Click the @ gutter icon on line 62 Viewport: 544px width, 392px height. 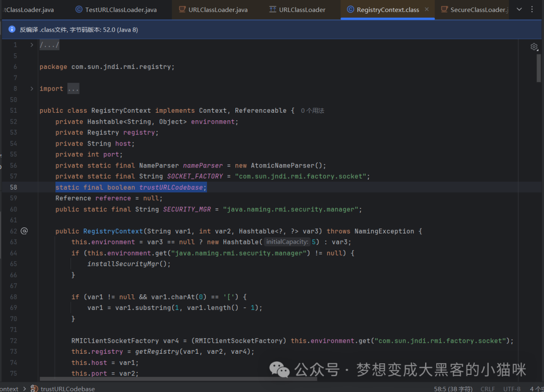pyautogui.click(x=24, y=231)
